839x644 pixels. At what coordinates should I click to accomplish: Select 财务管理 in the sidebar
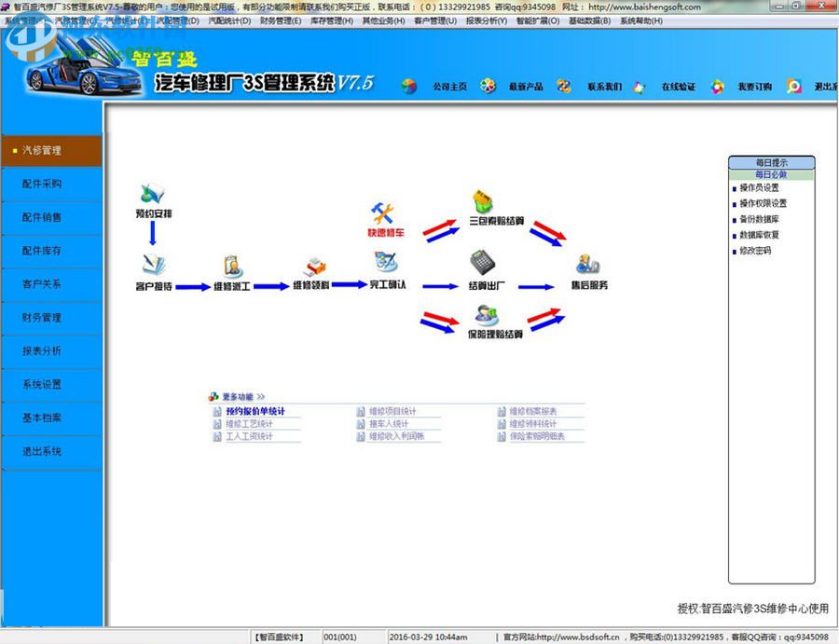click(51, 318)
